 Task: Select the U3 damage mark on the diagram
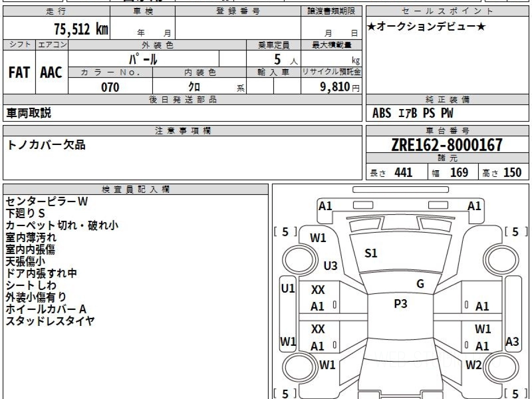coord(330,266)
